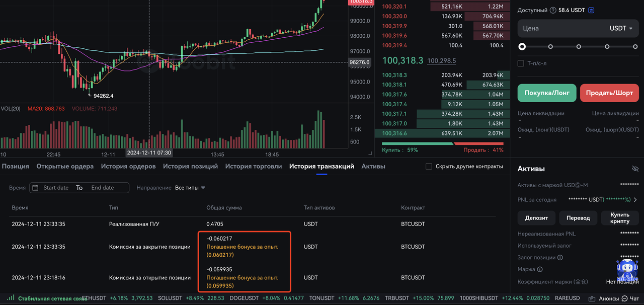The height and width of the screenshot is (305, 644).
Task: Click the mark price 100,298.5
Action: pos(442,61)
